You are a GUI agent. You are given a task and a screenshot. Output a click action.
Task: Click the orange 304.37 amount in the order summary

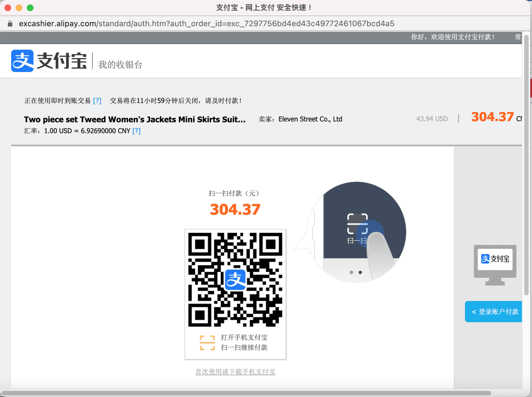coord(493,117)
